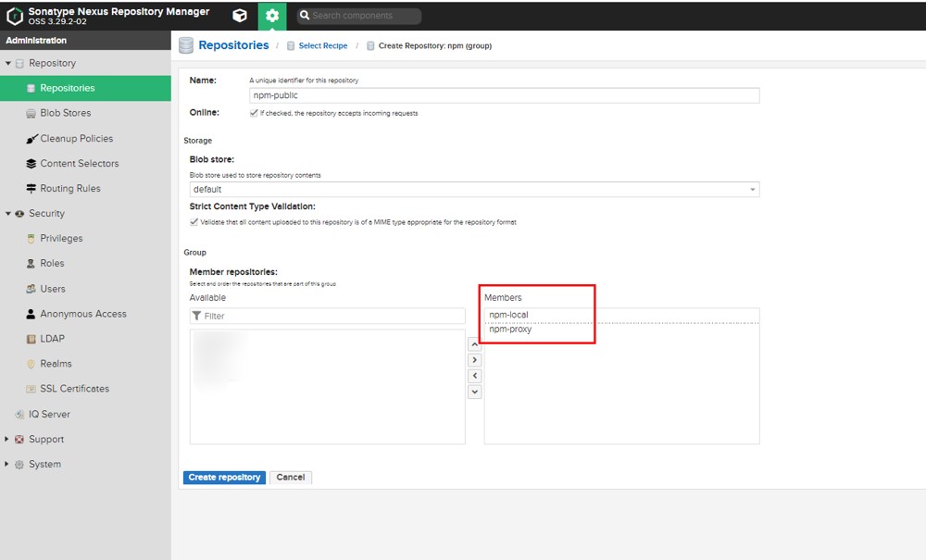The image size is (926, 560).
Task: Click the LDAP book icon
Action: (x=31, y=339)
